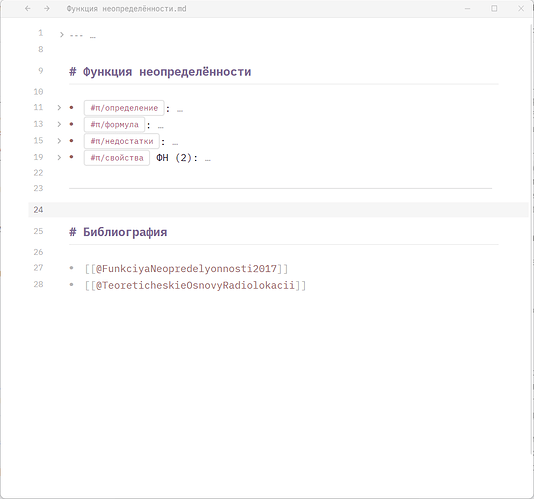Place cursor on empty line 24
The width and height of the screenshot is (534, 499).
click(278, 210)
